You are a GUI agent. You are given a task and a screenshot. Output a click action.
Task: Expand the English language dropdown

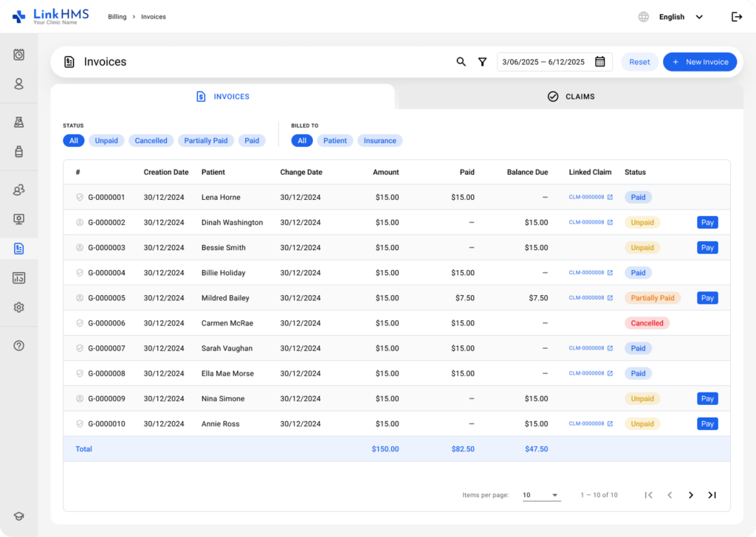coord(681,17)
